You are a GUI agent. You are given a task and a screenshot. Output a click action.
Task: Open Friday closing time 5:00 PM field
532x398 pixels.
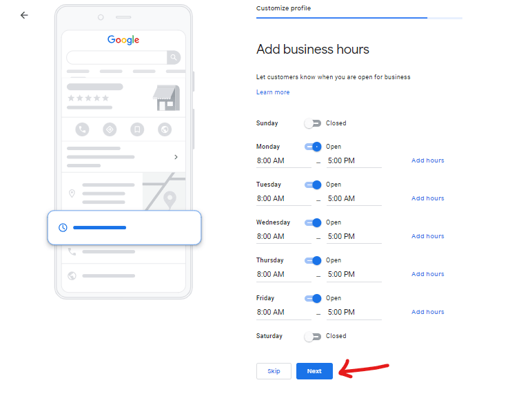click(x=354, y=312)
